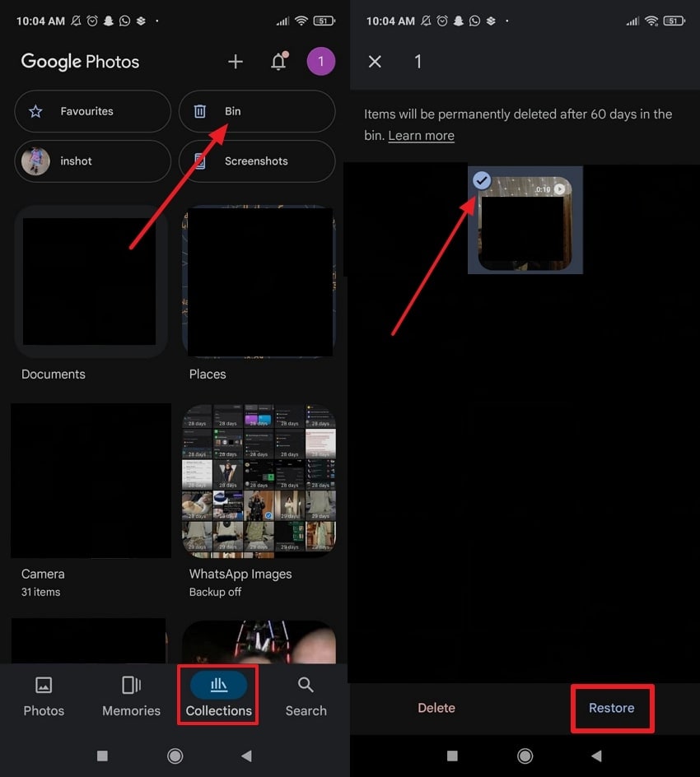Open the Screenshots chip
700x777 pixels.
coord(257,161)
